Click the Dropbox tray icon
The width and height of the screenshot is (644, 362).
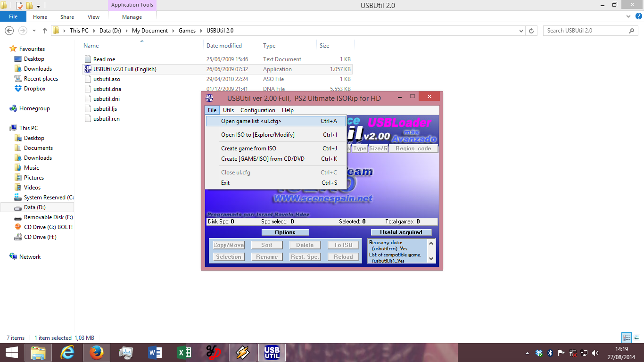[539, 353]
